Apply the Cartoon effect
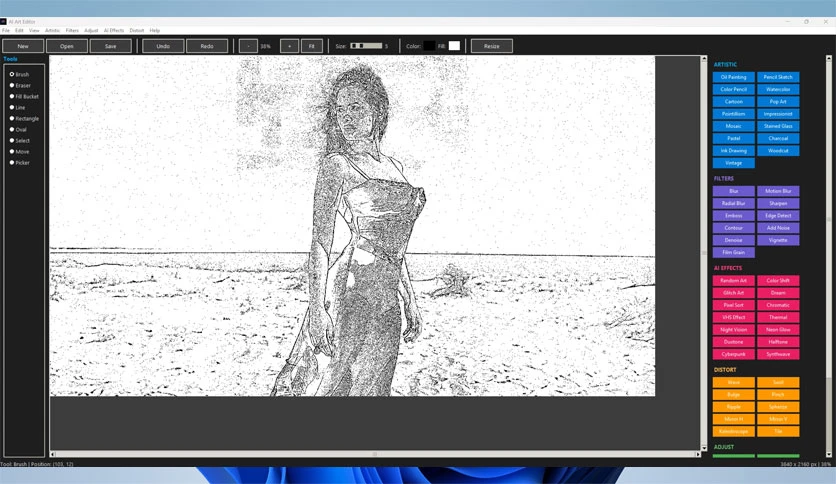The width and height of the screenshot is (836, 484). [x=734, y=102]
